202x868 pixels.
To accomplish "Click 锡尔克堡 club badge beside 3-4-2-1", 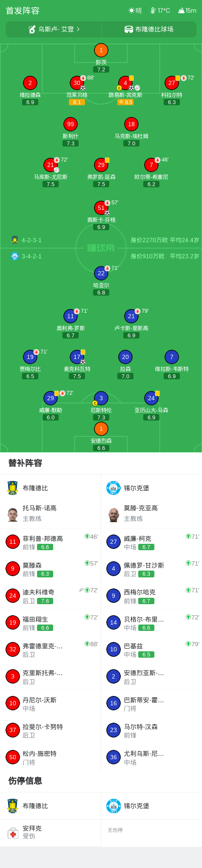I will pos(15,256).
